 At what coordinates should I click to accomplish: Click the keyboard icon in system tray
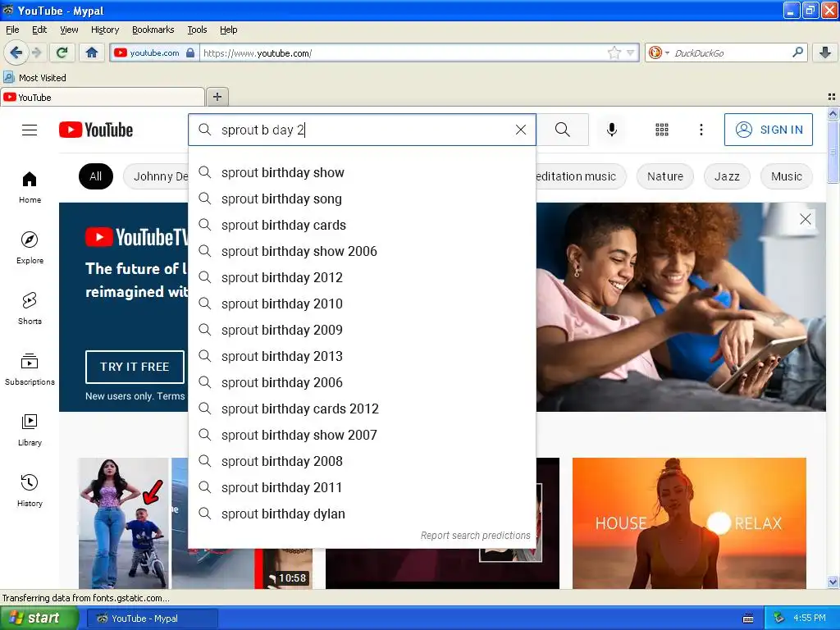[748, 619]
